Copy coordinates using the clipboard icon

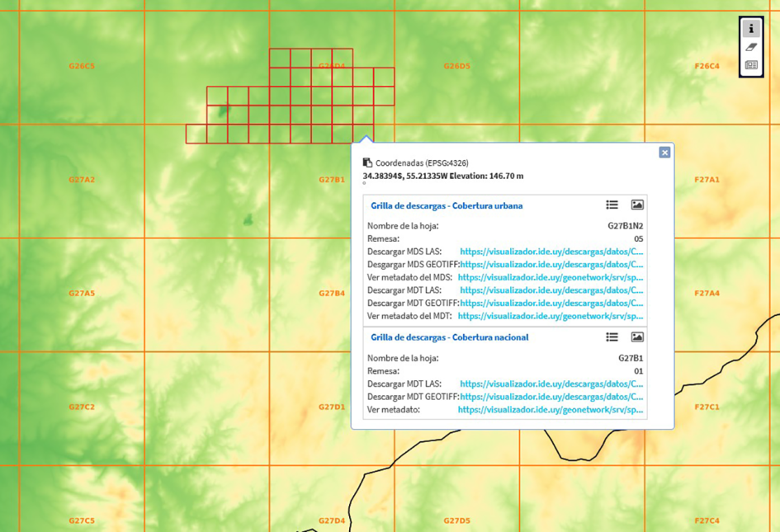point(367,163)
